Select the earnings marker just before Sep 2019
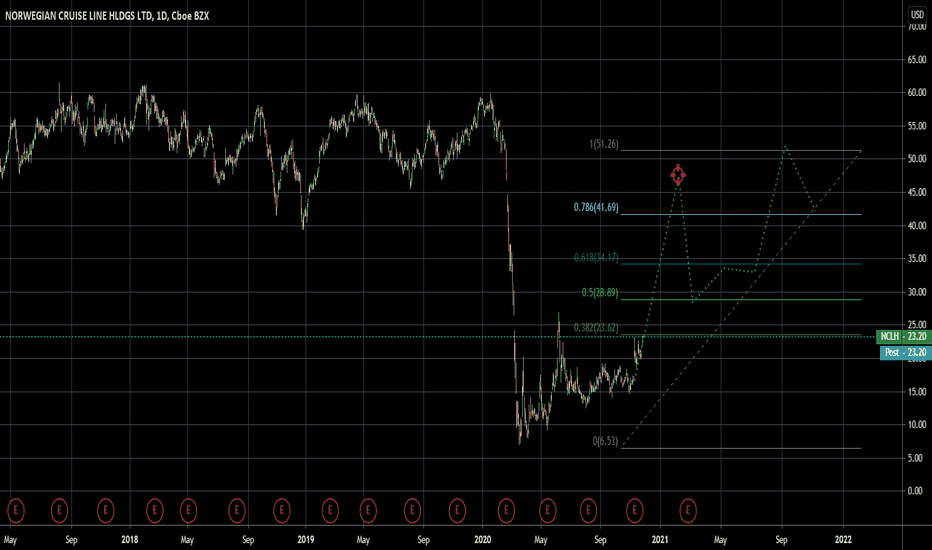 click(412, 510)
